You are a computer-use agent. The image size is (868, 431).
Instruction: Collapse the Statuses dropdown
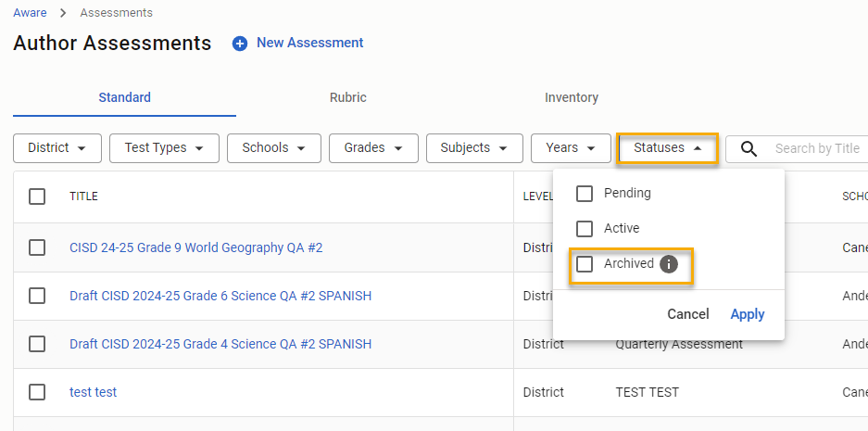(x=667, y=148)
